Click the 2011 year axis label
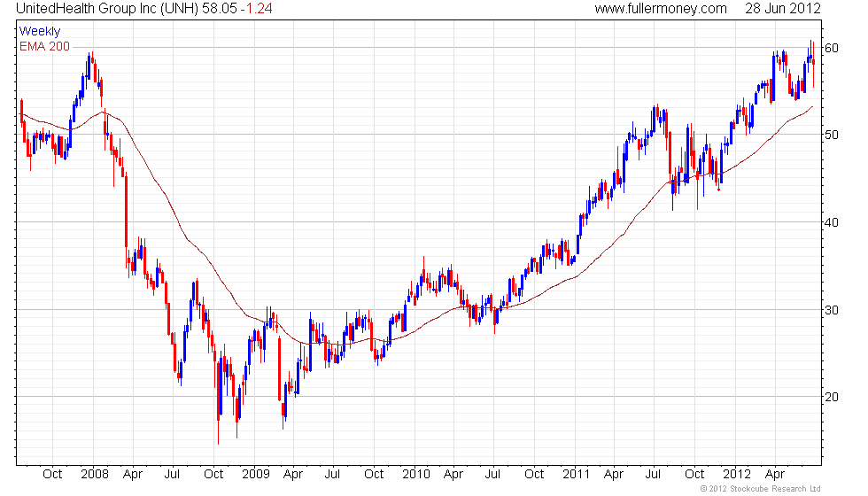This screenshot has width=868, height=496. pos(577,474)
